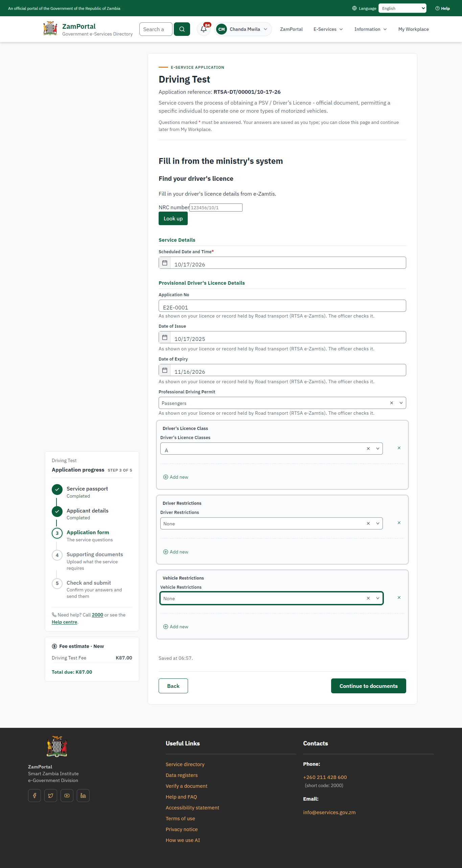The height and width of the screenshot is (868, 462).
Task: Clear the Driver Restrictions selection
Action: pyautogui.click(x=368, y=523)
